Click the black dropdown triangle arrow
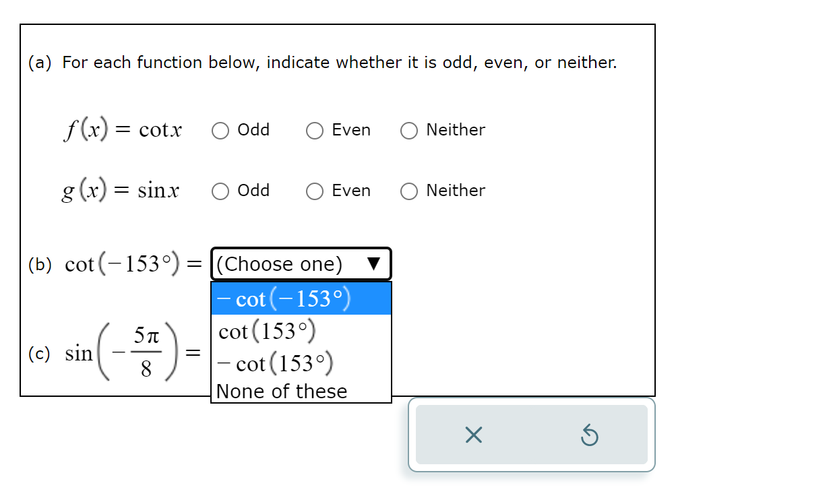 point(375,264)
